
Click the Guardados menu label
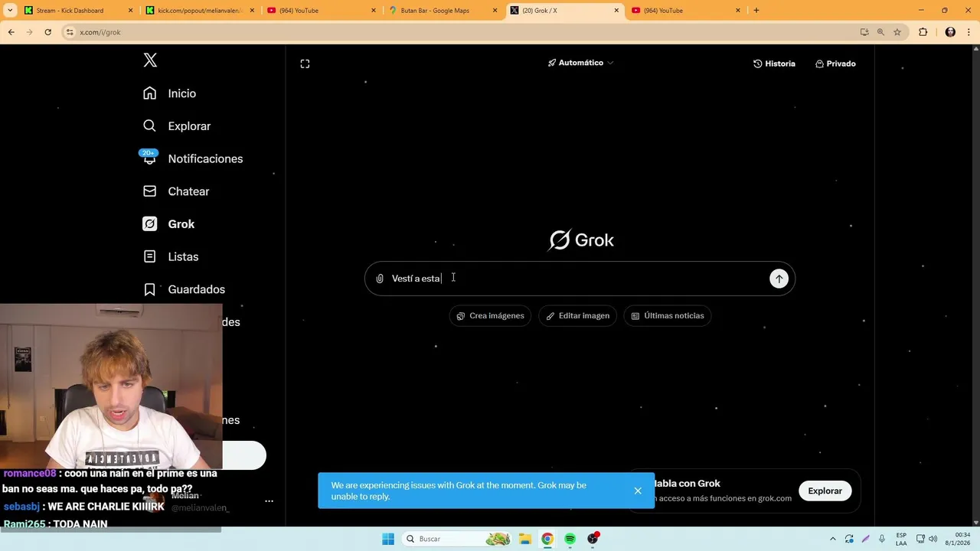[197, 289]
